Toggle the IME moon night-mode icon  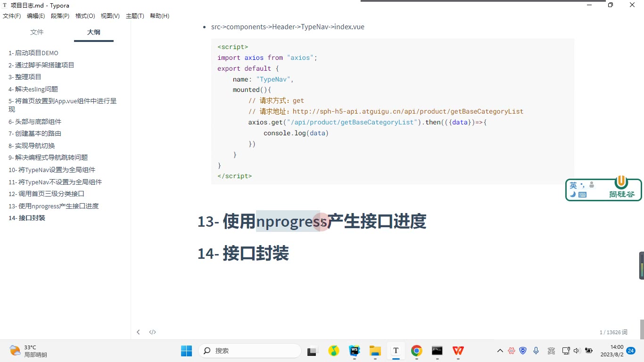point(573,194)
